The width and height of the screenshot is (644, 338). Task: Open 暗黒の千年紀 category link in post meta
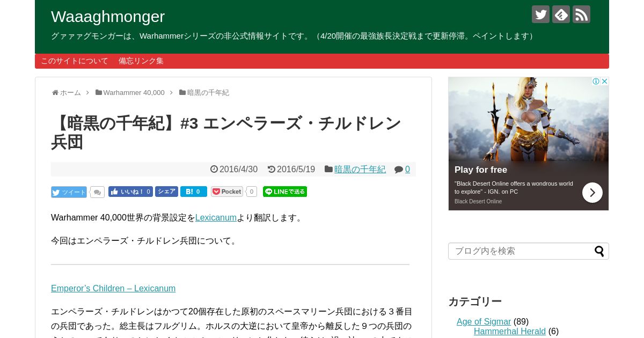360,170
